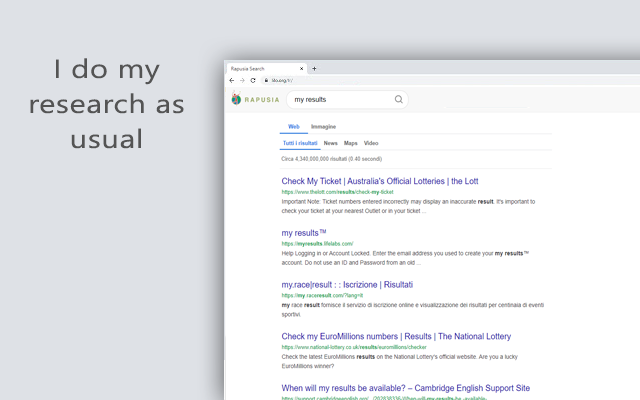Select the Tutti i risultati filter
Image resolution: width=640 pixels, height=400 pixels.
pyautogui.click(x=300, y=143)
